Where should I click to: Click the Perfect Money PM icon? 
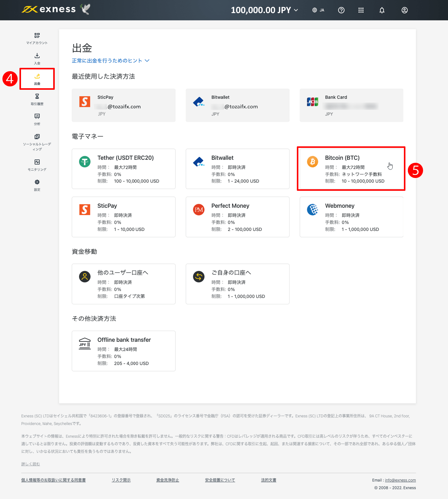pyautogui.click(x=199, y=210)
